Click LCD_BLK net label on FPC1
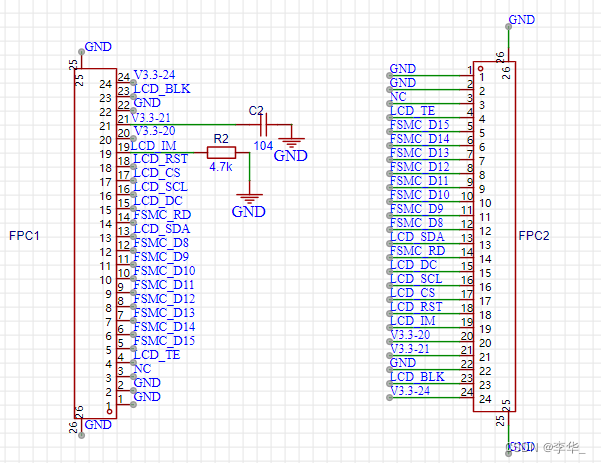This screenshot has height=463, width=601. point(162,89)
